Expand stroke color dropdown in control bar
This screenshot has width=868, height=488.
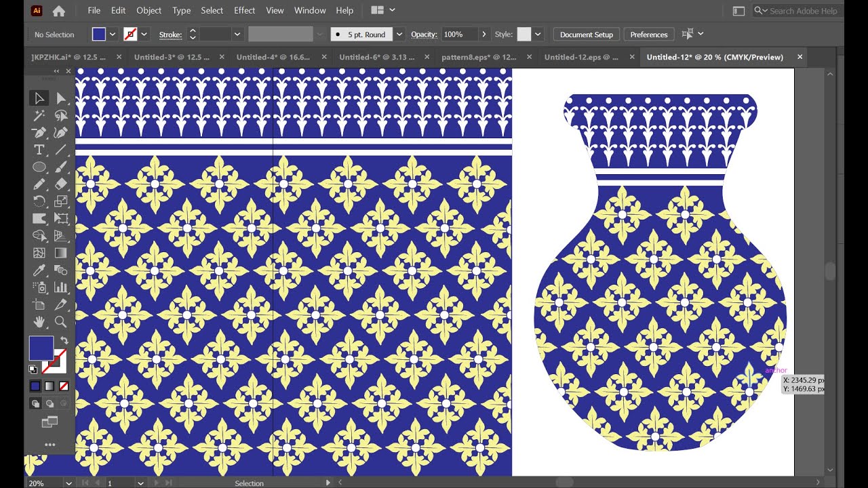click(144, 34)
